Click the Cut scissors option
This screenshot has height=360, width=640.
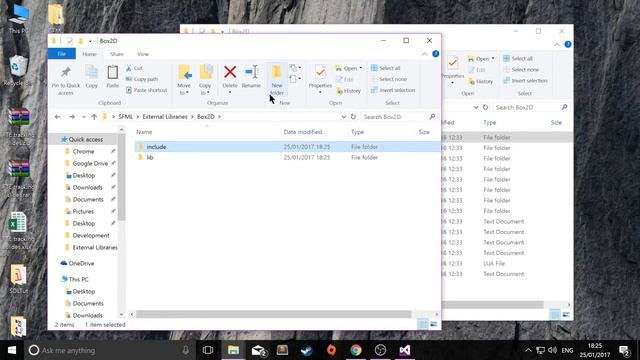coord(134,68)
